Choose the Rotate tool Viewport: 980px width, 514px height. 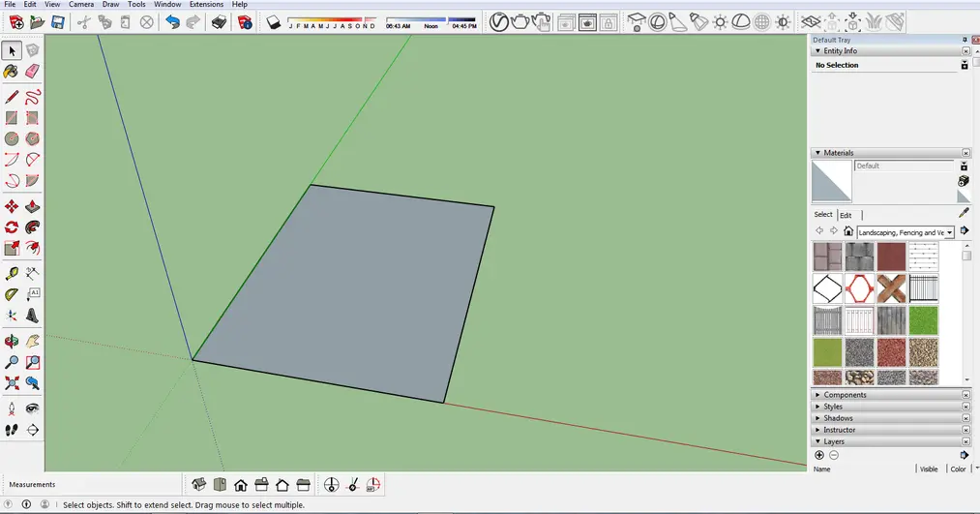pyautogui.click(x=12, y=227)
